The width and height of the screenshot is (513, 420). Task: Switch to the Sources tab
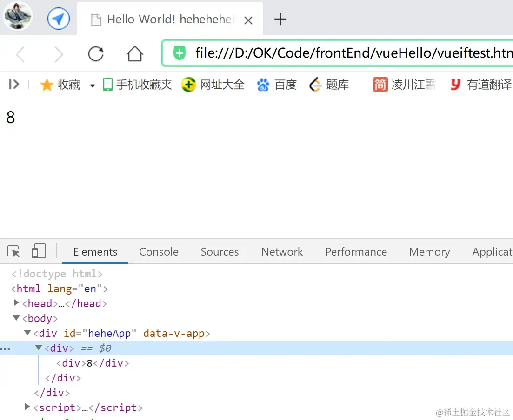coord(220,252)
